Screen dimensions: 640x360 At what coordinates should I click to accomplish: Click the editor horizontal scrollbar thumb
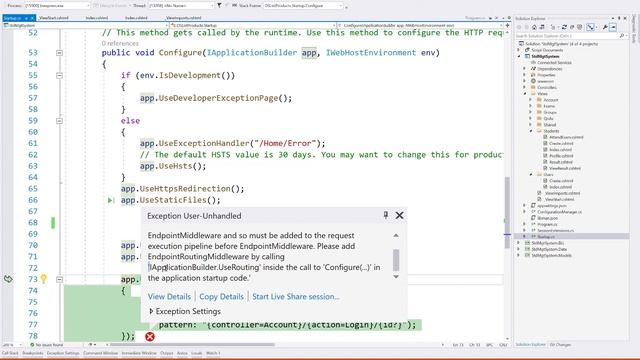point(192,345)
